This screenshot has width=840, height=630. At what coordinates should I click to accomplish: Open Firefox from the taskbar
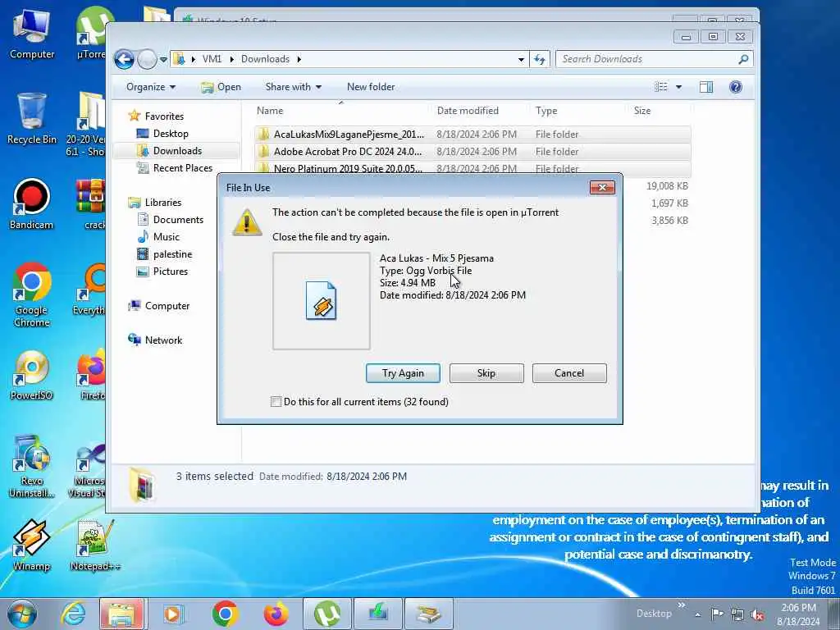click(x=276, y=614)
